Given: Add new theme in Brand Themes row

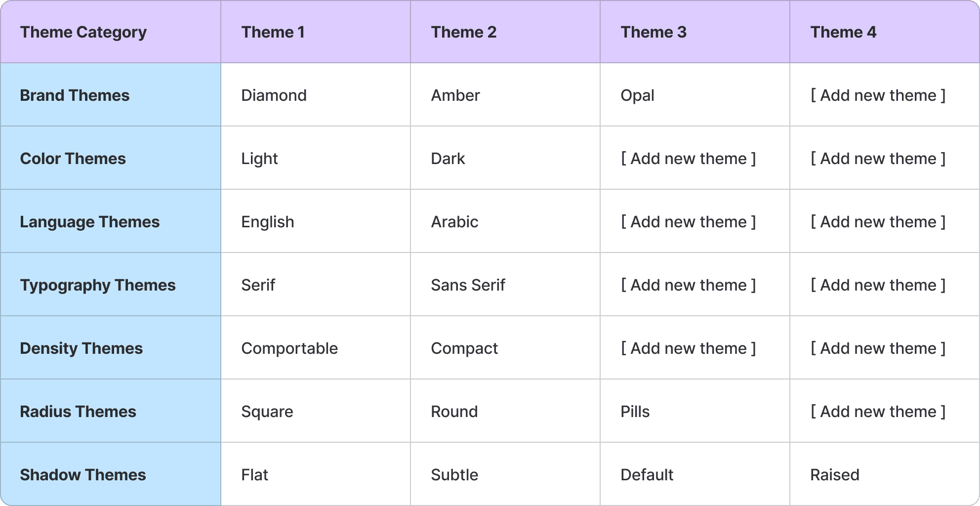Looking at the screenshot, I should 878,95.
